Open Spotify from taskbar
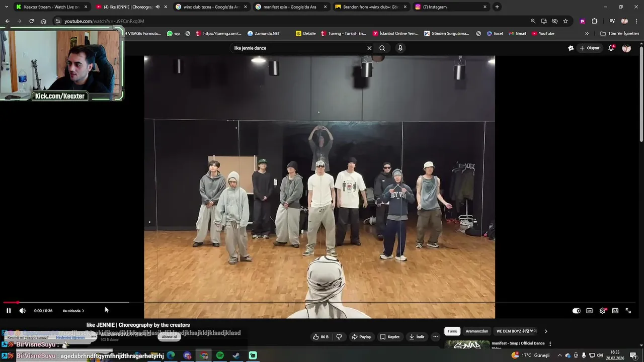644x362 pixels. click(x=220, y=355)
